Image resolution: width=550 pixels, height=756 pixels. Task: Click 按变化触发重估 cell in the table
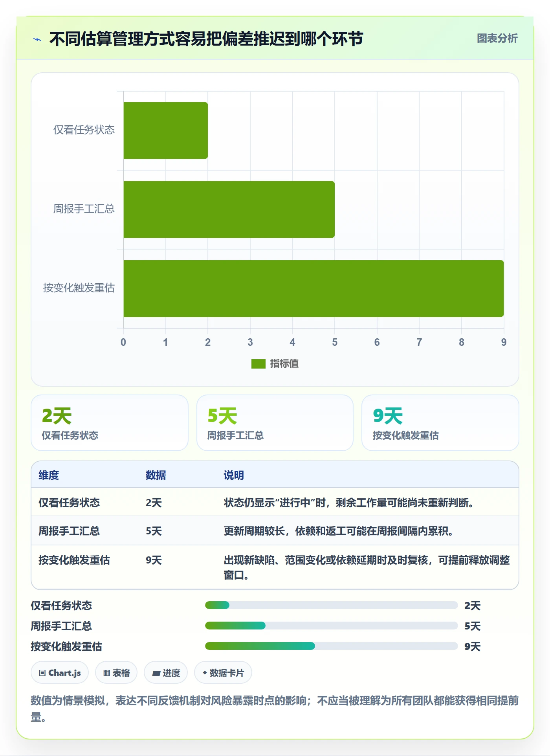pyautogui.click(x=74, y=560)
